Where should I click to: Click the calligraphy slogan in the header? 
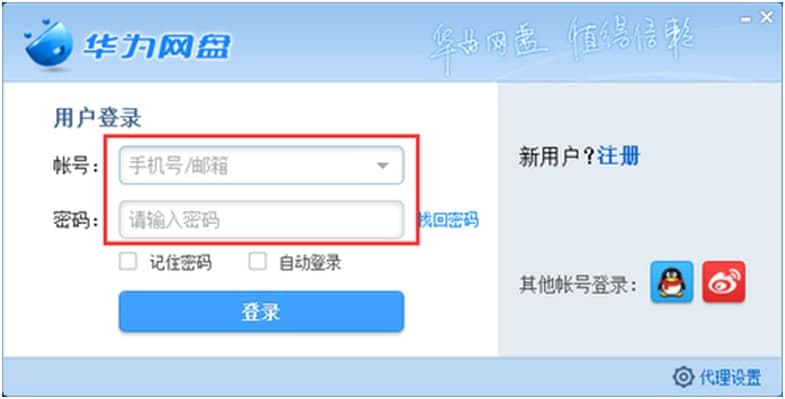(x=562, y=42)
